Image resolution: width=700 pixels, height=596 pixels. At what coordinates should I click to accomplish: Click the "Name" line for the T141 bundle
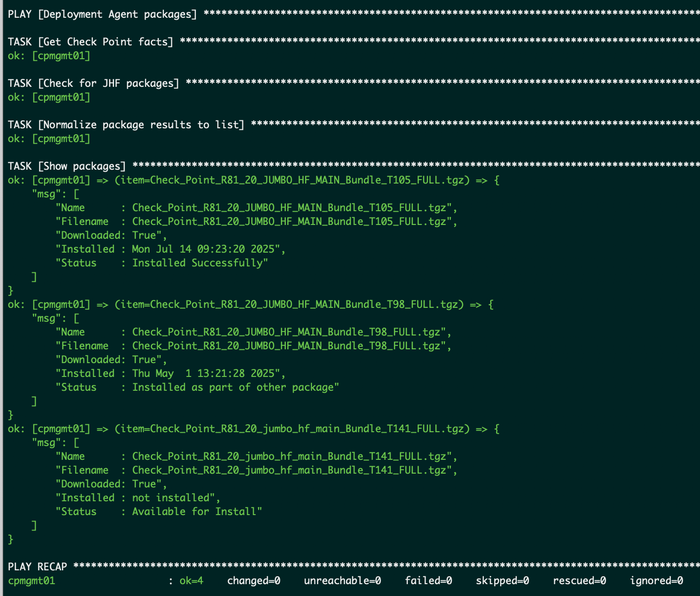coord(256,456)
